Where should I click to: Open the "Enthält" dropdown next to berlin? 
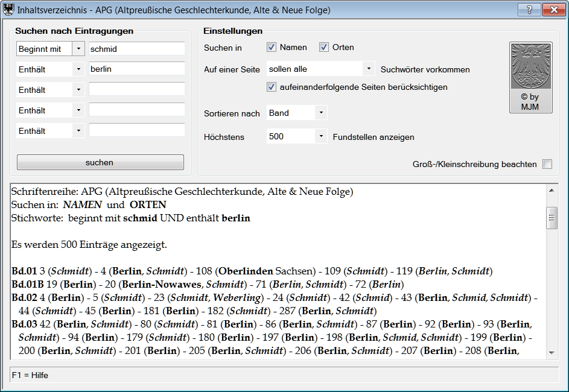(80, 69)
